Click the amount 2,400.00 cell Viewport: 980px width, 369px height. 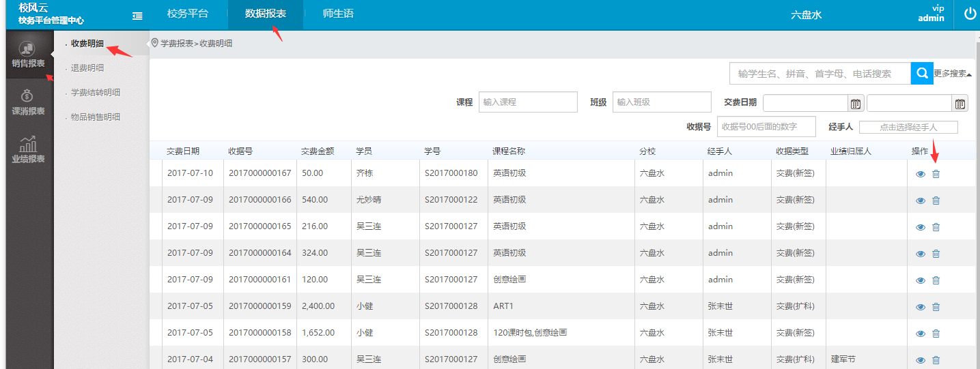click(x=318, y=306)
